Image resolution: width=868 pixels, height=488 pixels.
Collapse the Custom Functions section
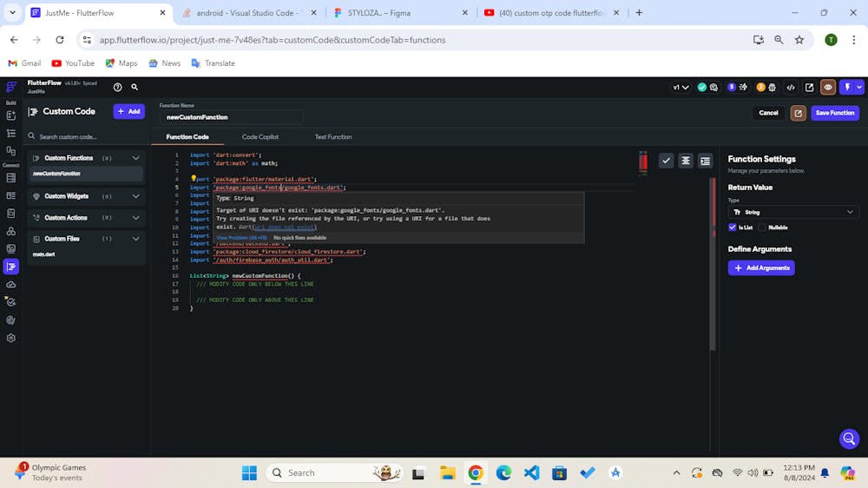coord(135,158)
